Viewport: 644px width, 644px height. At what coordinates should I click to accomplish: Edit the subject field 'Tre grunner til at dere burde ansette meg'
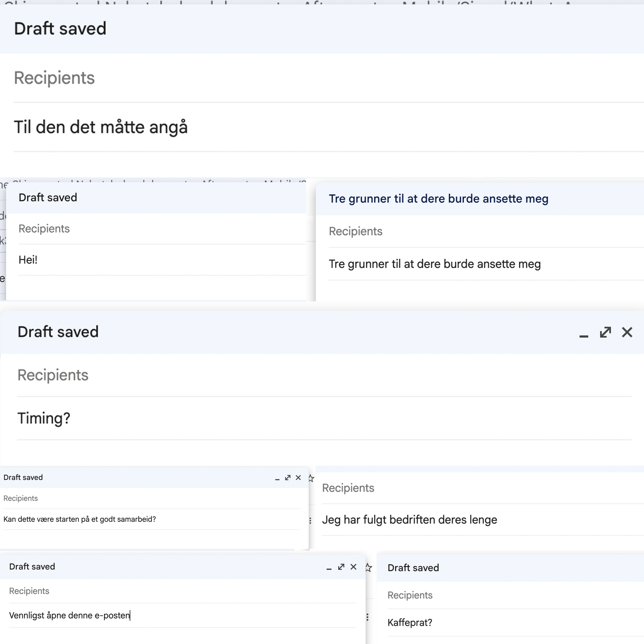click(486, 264)
